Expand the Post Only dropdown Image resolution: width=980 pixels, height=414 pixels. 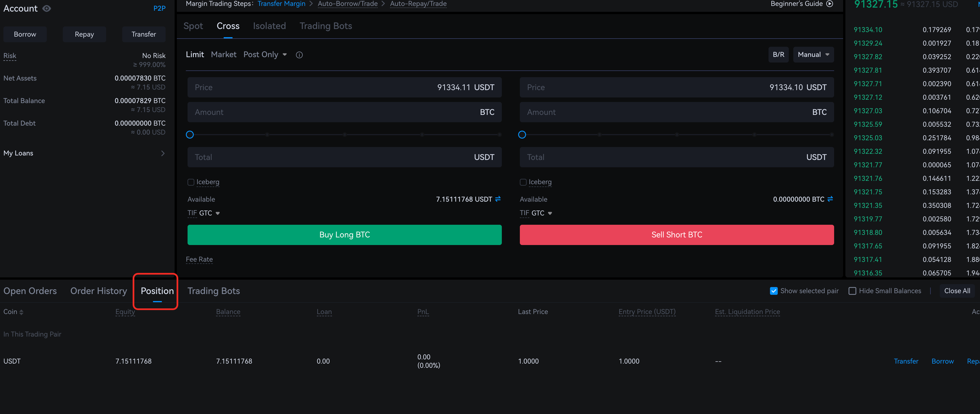pos(265,55)
